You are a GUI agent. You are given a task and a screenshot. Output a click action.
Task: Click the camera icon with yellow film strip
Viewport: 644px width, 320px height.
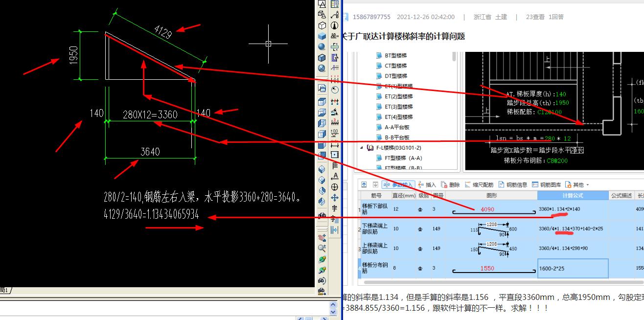(322, 291)
